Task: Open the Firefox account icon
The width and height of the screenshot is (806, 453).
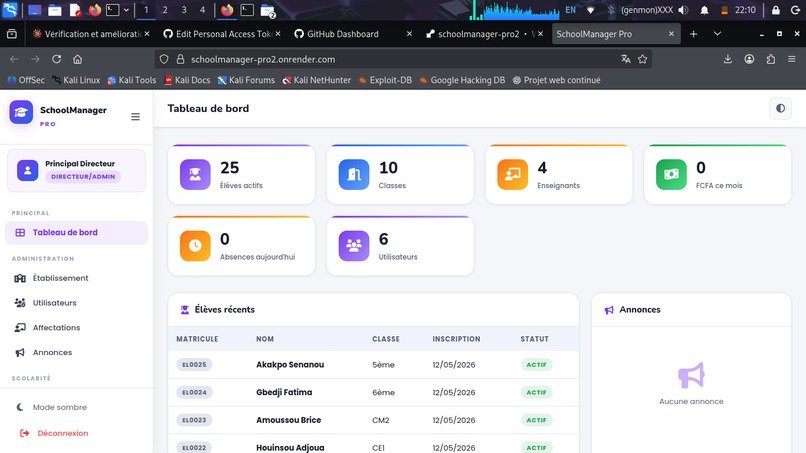Action: [749, 59]
